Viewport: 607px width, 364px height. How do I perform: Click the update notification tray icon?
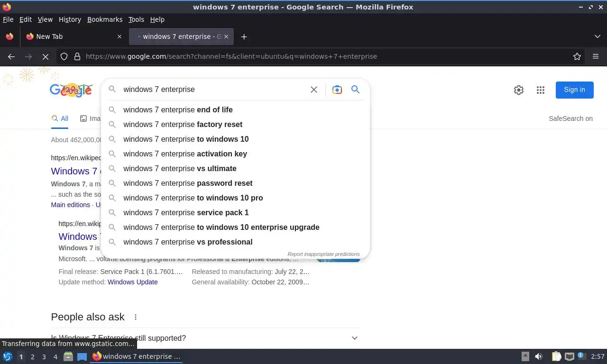581,356
